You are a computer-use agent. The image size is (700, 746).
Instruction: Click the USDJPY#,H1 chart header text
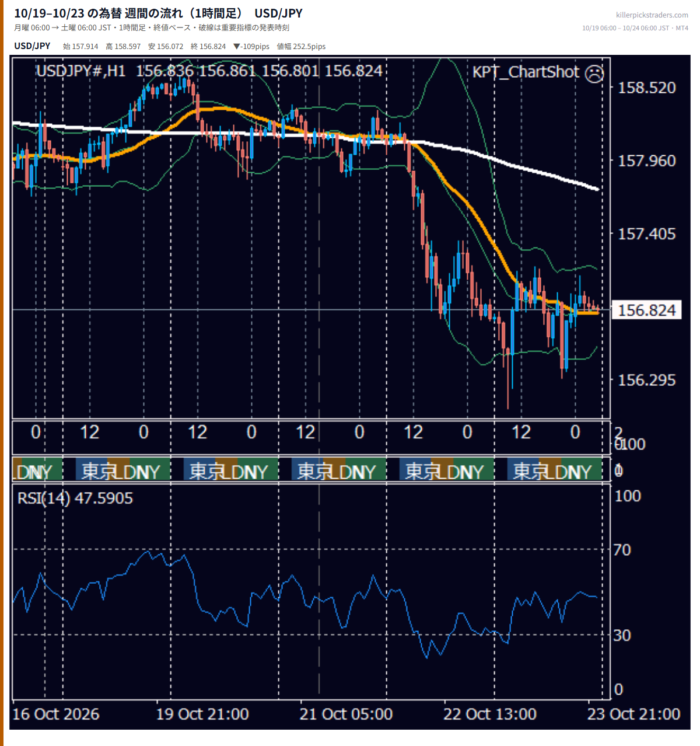pyautogui.click(x=80, y=71)
